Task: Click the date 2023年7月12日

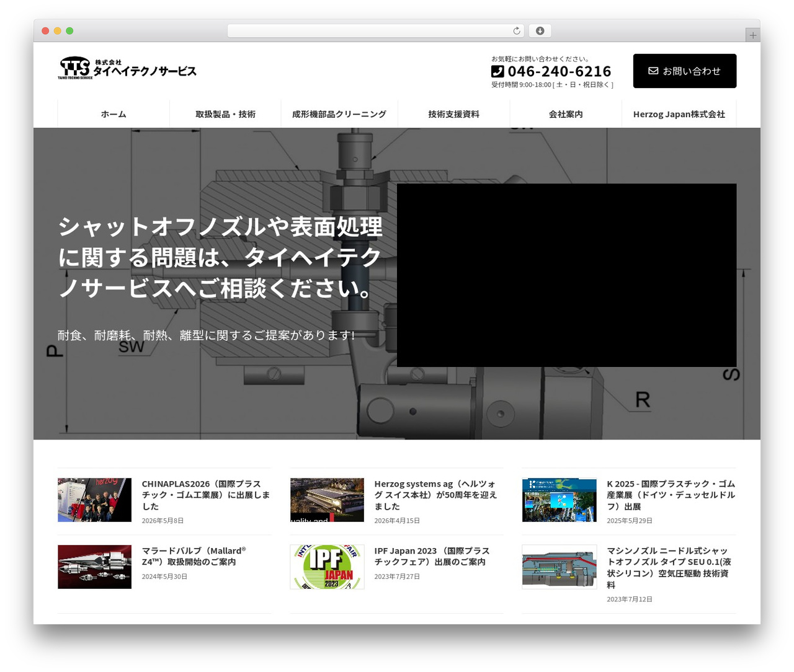Action: [630, 599]
